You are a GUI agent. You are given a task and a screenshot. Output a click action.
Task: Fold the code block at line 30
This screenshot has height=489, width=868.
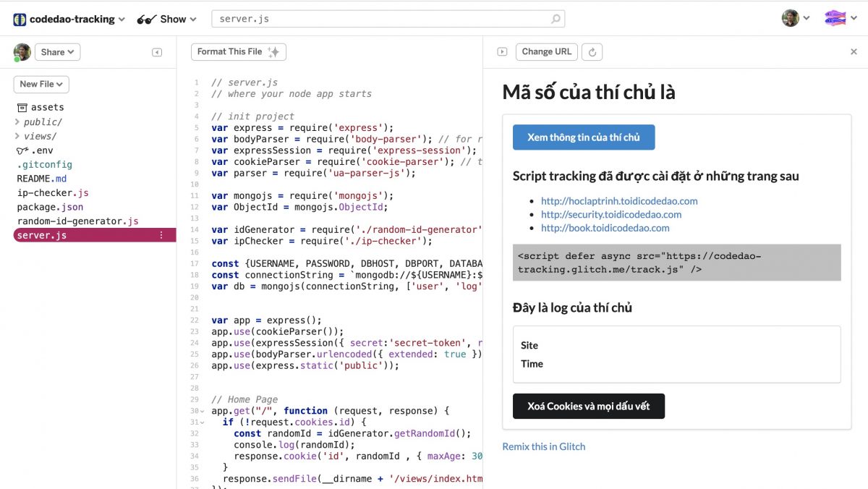coord(203,411)
